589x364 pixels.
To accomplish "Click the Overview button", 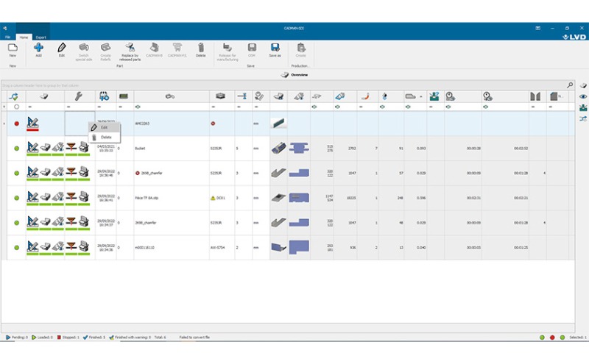I will tap(294, 75).
